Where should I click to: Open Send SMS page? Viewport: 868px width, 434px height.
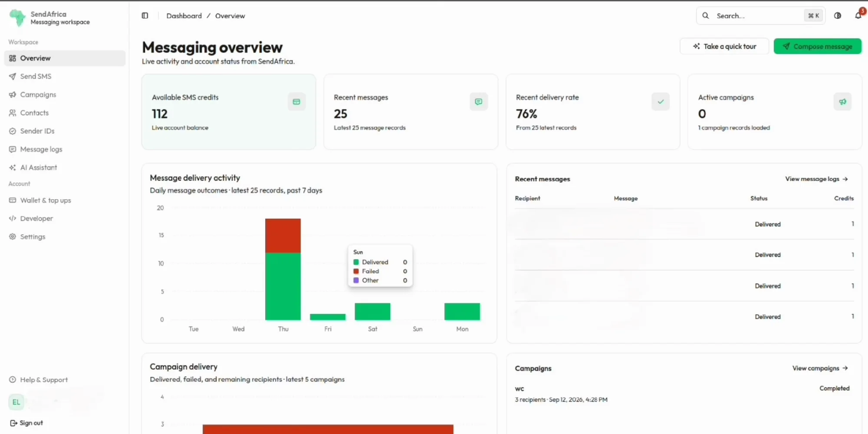(x=65, y=76)
